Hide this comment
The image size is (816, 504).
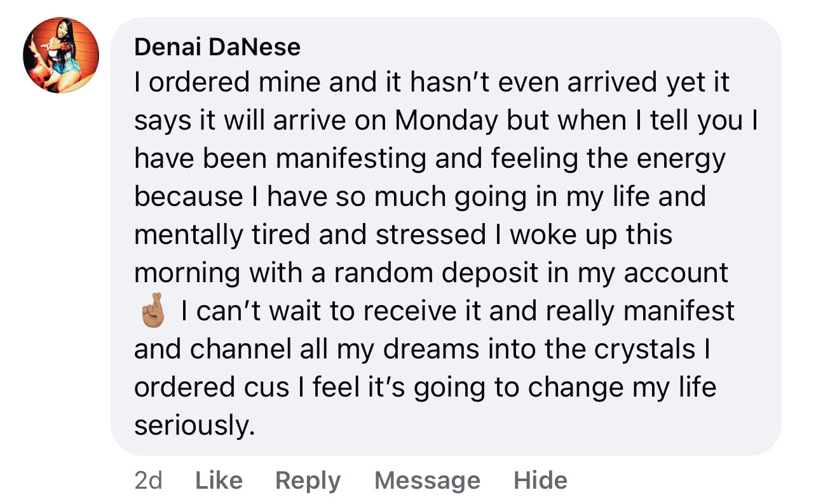pyautogui.click(x=540, y=480)
